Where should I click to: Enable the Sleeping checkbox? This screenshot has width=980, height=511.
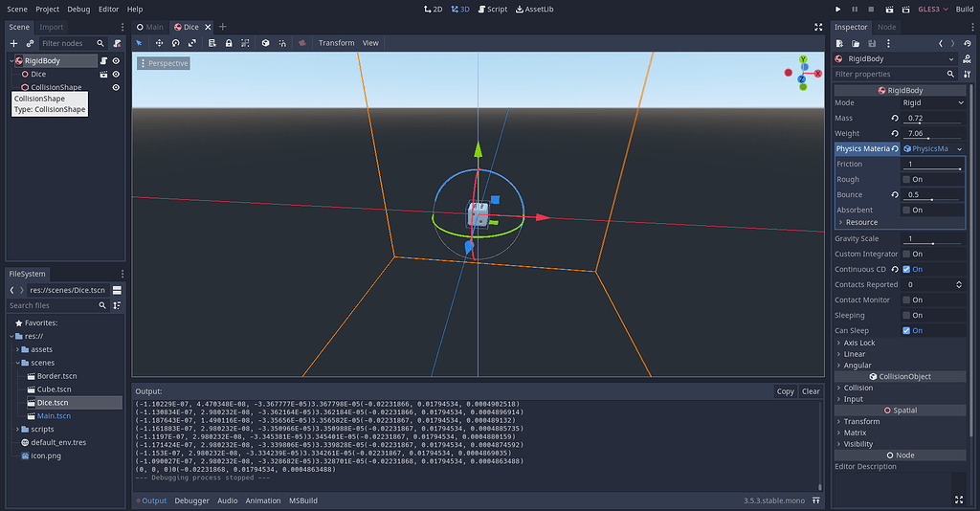point(906,316)
